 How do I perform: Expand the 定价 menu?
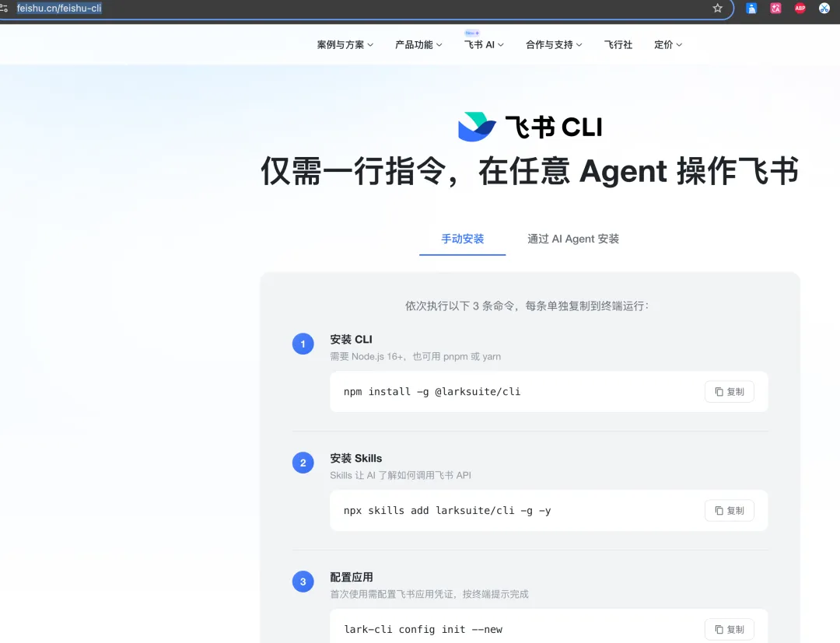point(668,45)
